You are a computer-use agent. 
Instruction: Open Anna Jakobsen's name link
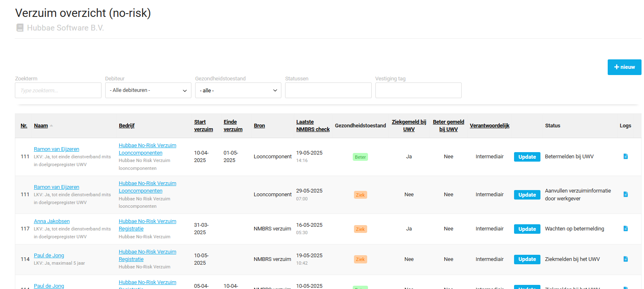pyautogui.click(x=52, y=221)
